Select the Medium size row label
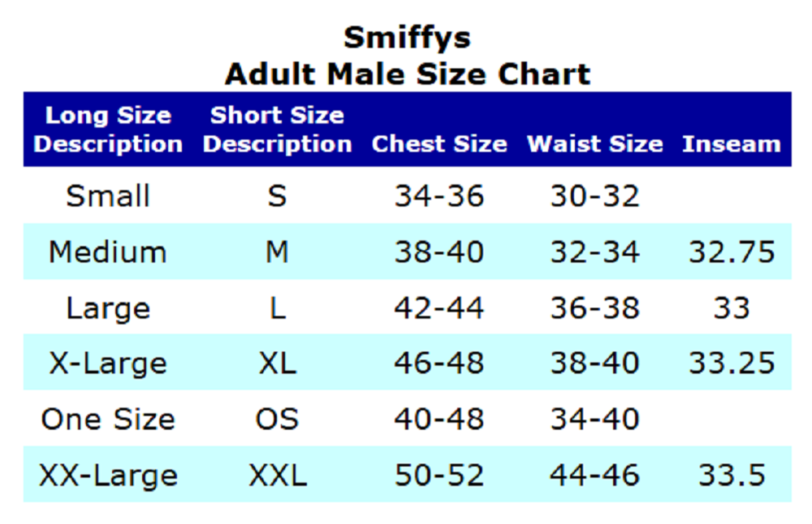Image resolution: width=812 pixels, height=524 pixels. click(x=108, y=252)
